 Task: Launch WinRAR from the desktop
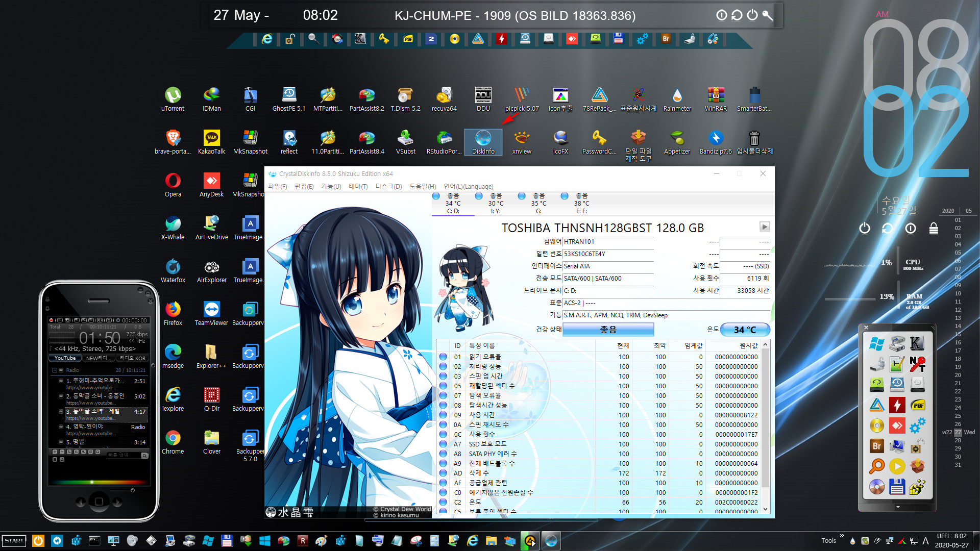point(716,99)
